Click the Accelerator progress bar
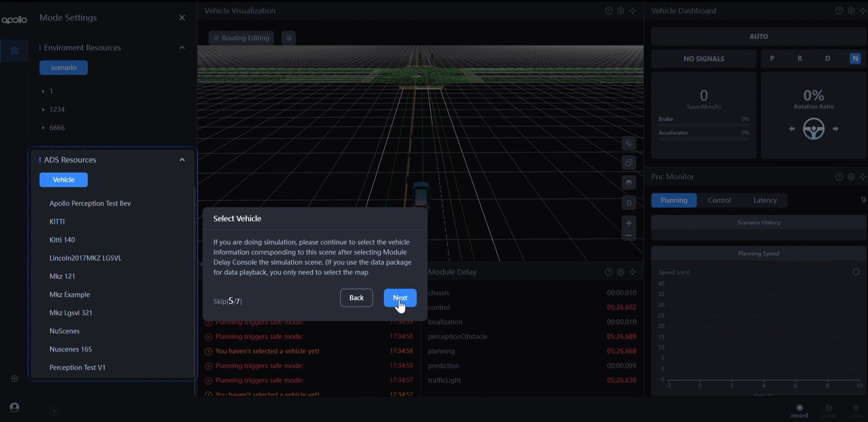868x422 pixels. pyautogui.click(x=704, y=139)
